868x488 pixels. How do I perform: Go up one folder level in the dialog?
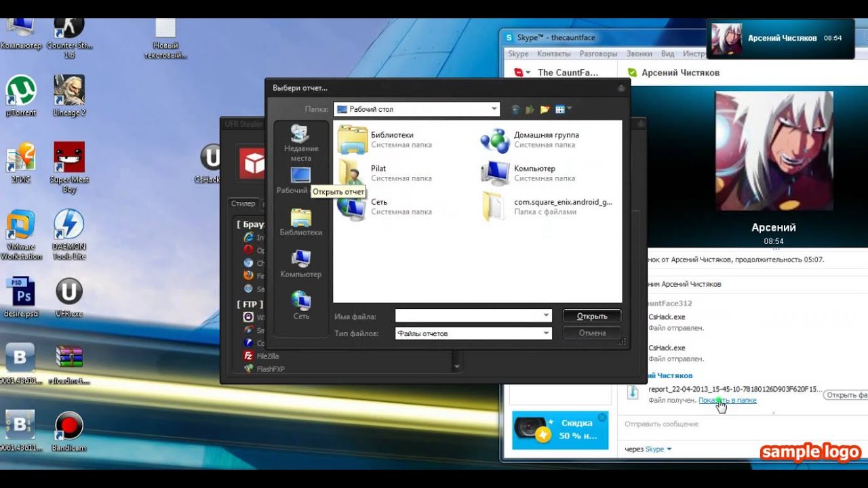530,109
